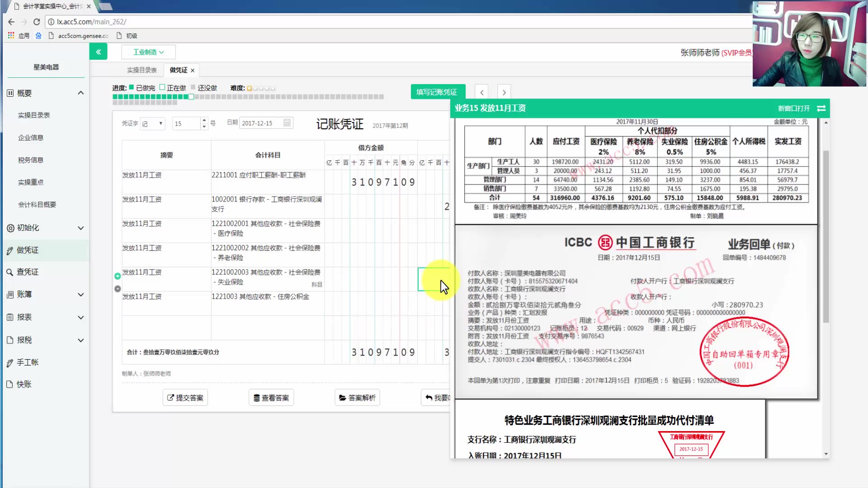Toggle the 已做完 progress filter

click(x=132, y=88)
